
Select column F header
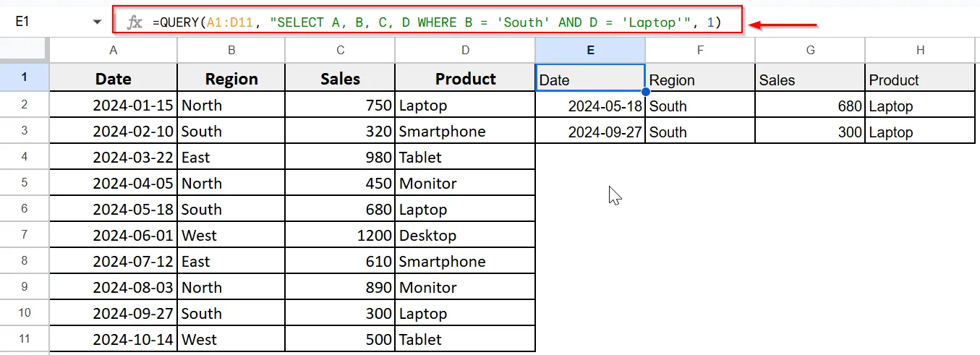pyautogui.click(x=700, y=50)
